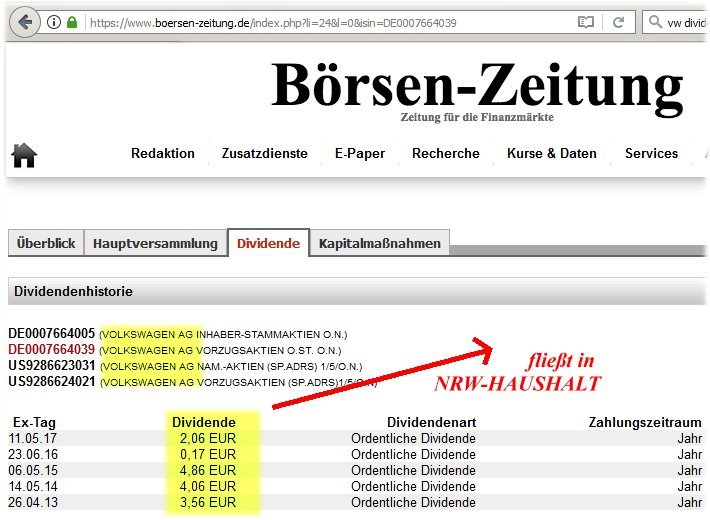The height and width of the screenshot is (520, 710).
Task: Click the 'Zeitung für die Finanzmärkte' tagline
Action: tap(477, 117)
